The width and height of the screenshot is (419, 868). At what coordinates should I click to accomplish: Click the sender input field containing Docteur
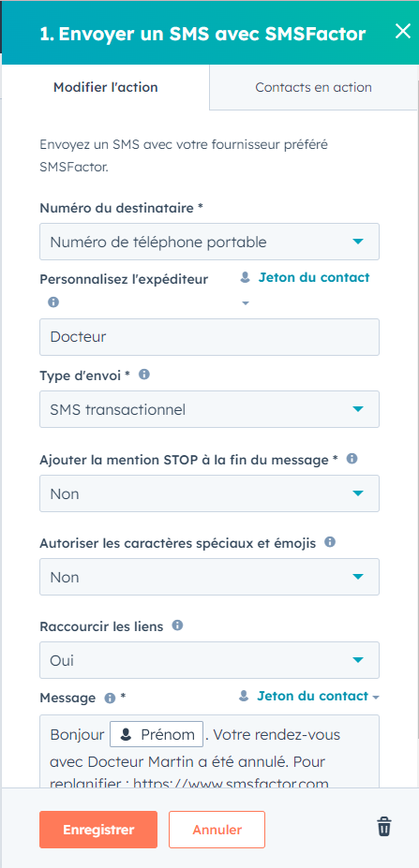point(210,336)
